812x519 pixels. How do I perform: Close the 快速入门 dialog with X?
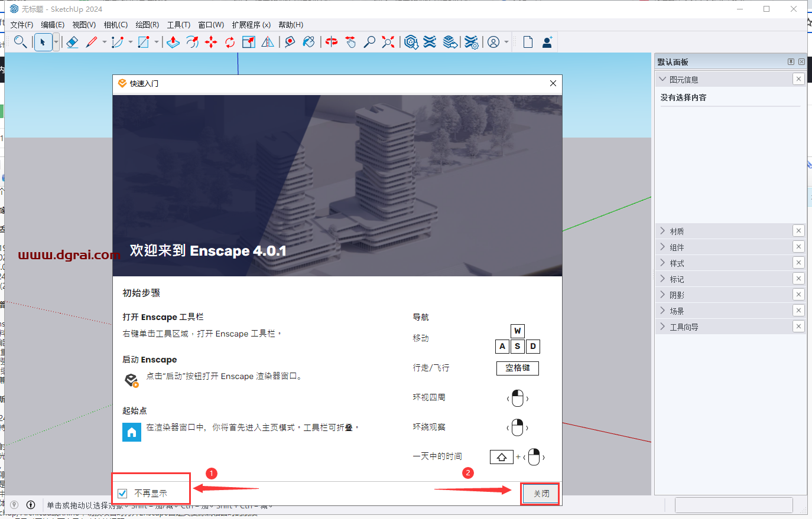coord(553,83)
